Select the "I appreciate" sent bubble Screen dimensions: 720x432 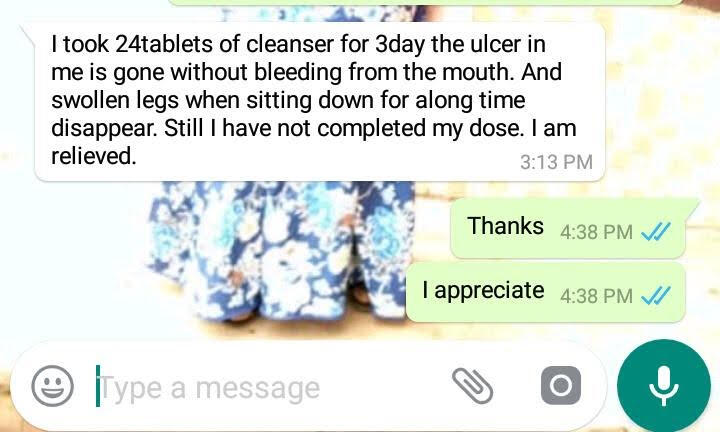tap(546, 292)
